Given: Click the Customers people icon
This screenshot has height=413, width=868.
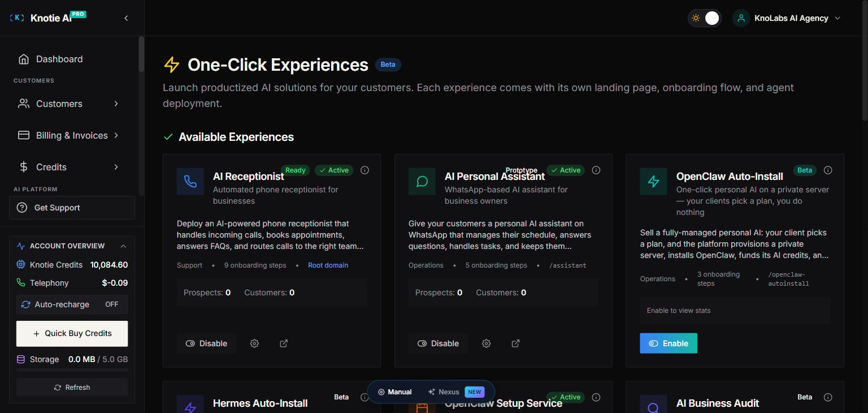Looking at the screenshot, I should coord(24,104).
